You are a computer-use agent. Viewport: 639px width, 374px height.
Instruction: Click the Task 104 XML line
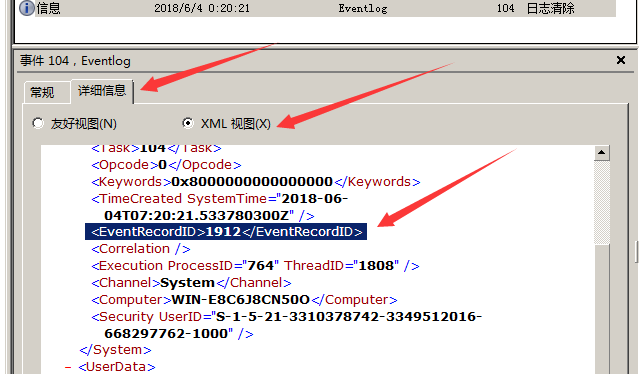tap(156, 149)
